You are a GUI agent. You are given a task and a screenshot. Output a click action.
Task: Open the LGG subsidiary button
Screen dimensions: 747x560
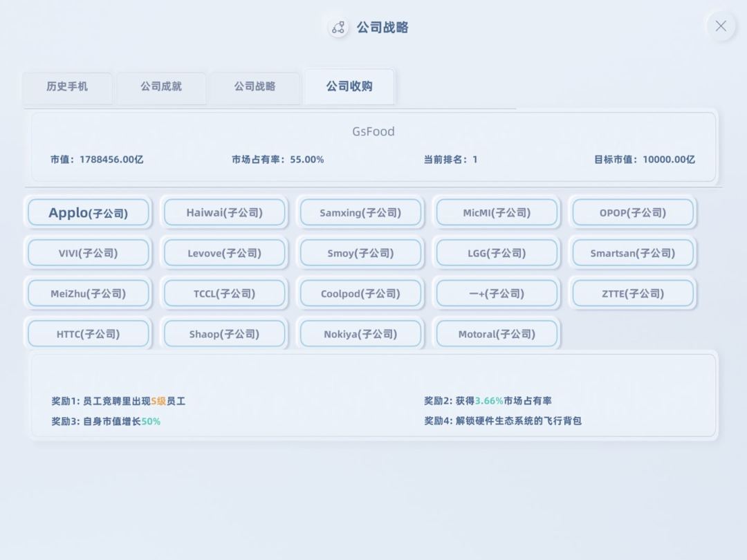[x=497, y=253]
